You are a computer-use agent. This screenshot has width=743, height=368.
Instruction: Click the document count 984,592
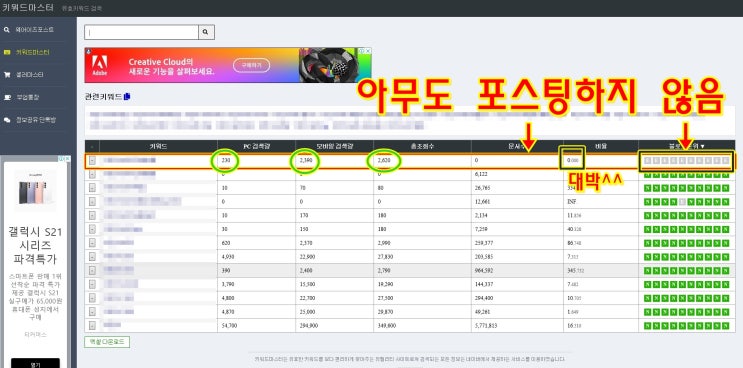[484, 271]
